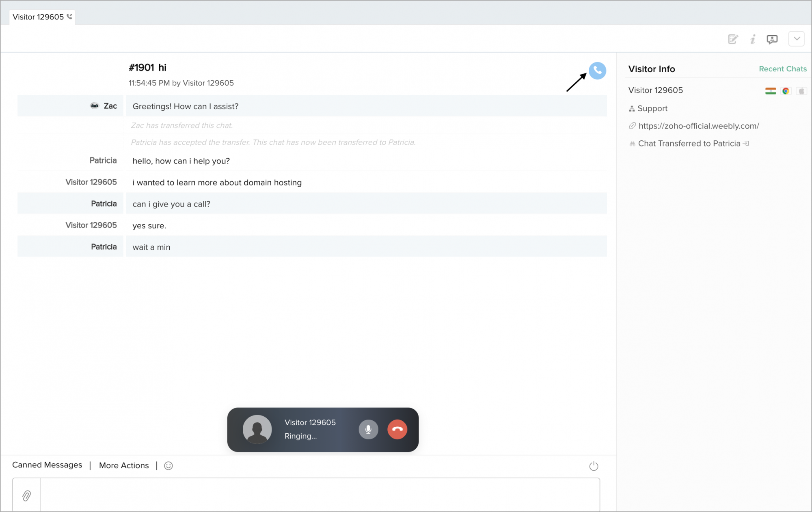Open the chat bubble icon in toolbar
The width and height of the screenshot is (812, 512).
(x=772, y=39)
